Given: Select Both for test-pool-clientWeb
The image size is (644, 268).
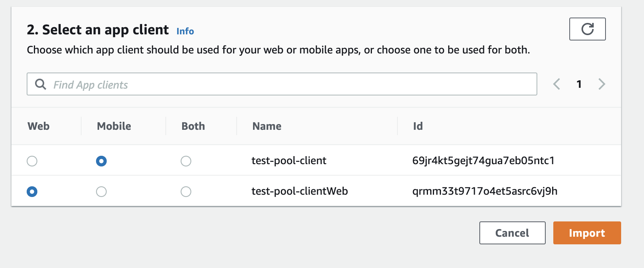Looking at the screenshot, I should pos(186,192).
